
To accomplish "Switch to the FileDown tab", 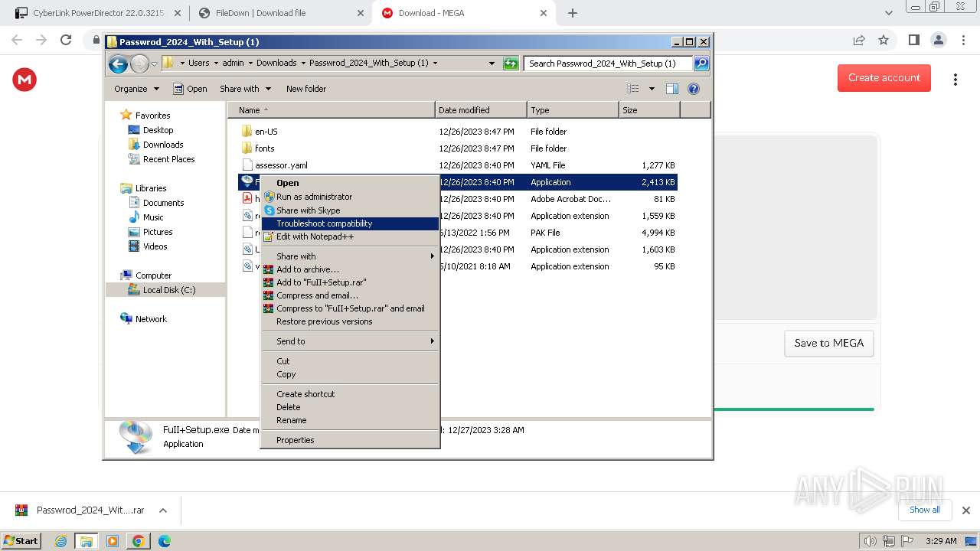I will coord(279,13).
